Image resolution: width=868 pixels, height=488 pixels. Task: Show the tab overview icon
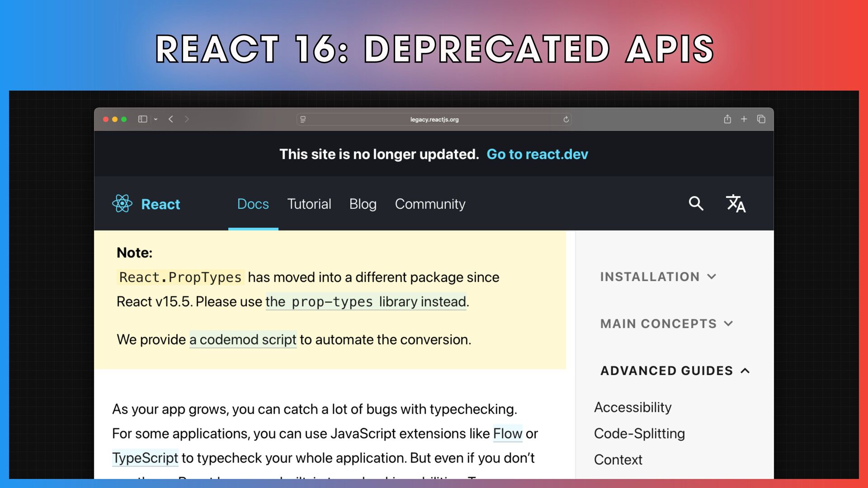[x=761, y=119]
